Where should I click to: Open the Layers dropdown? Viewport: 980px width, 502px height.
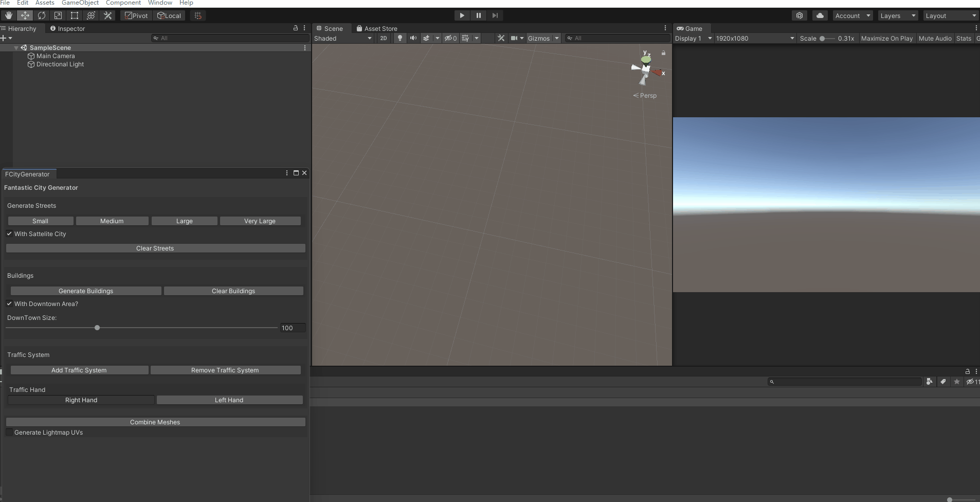898,15
